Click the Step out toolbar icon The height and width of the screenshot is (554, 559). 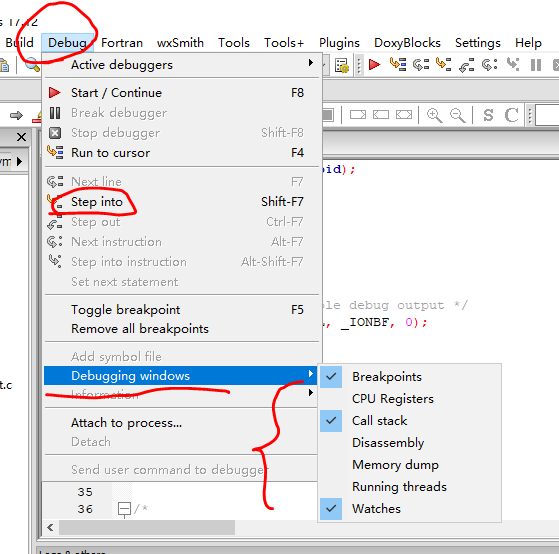click(466, 65)
